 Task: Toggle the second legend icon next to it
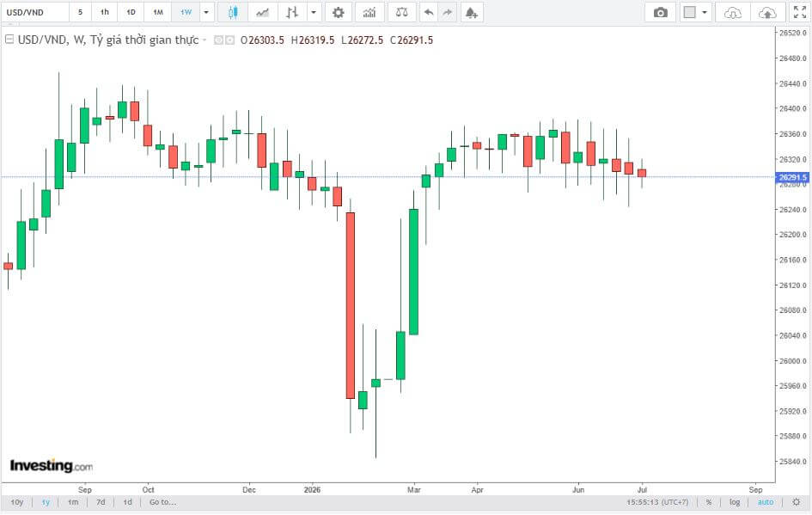pos(229,40)
